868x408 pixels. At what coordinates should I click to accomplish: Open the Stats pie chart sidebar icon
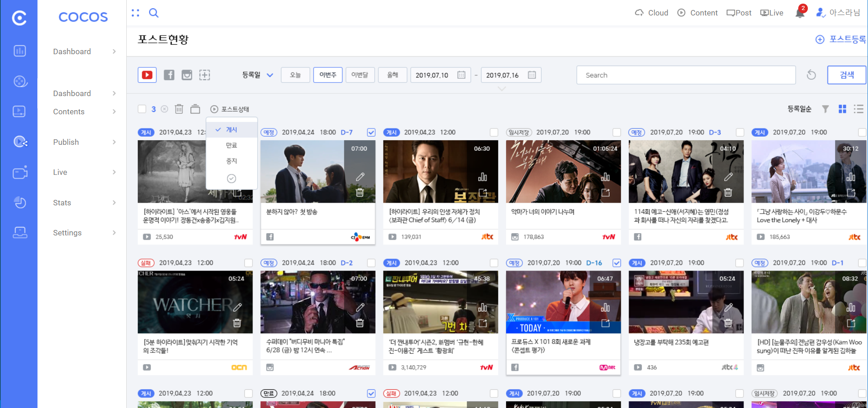tap(20, 202)
